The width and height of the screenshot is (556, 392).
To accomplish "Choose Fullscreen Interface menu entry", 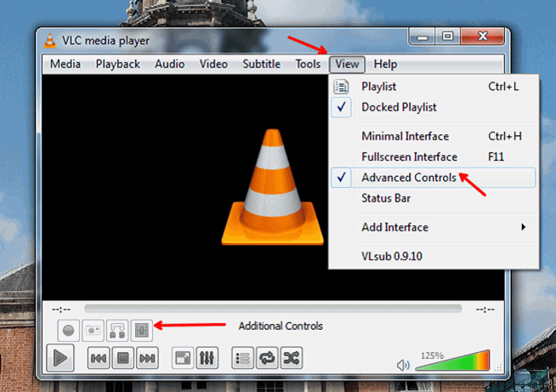I will 434,156.
